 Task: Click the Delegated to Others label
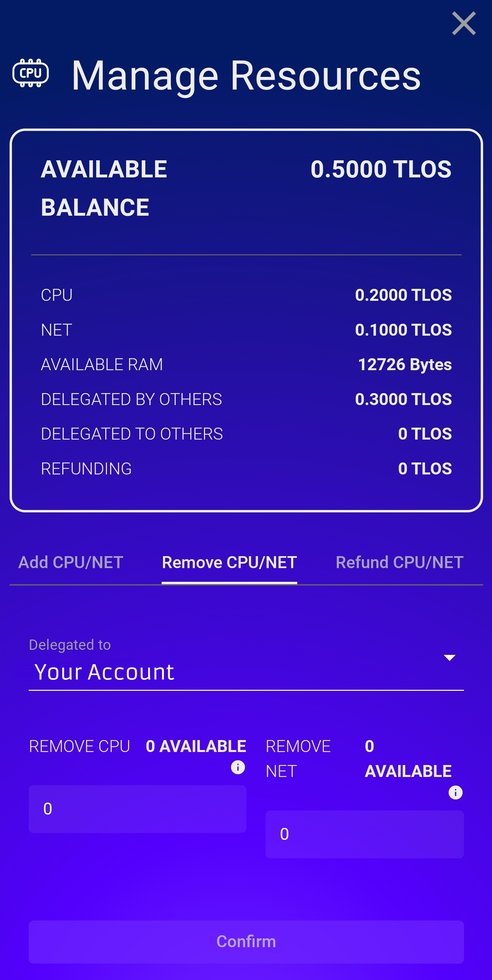132,434
